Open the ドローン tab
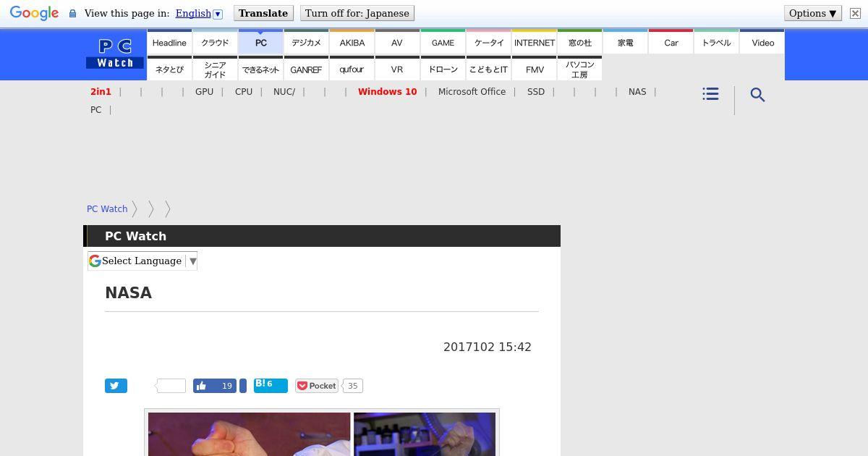 [443, 69]
